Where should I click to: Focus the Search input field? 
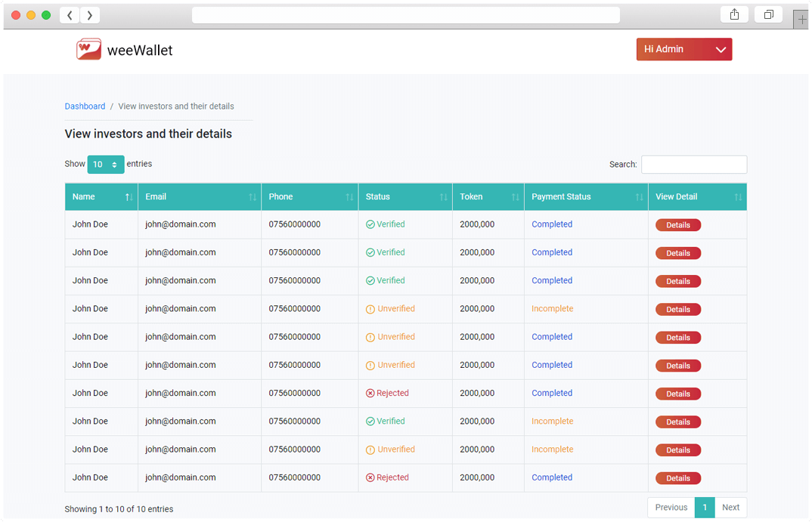click(x=693, y=165)
